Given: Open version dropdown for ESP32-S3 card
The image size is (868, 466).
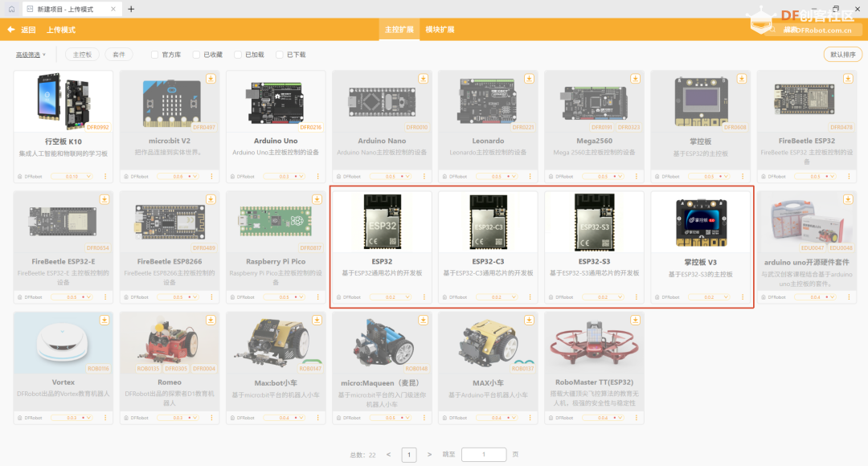Looking at the screenshot, I should point(604,297).
